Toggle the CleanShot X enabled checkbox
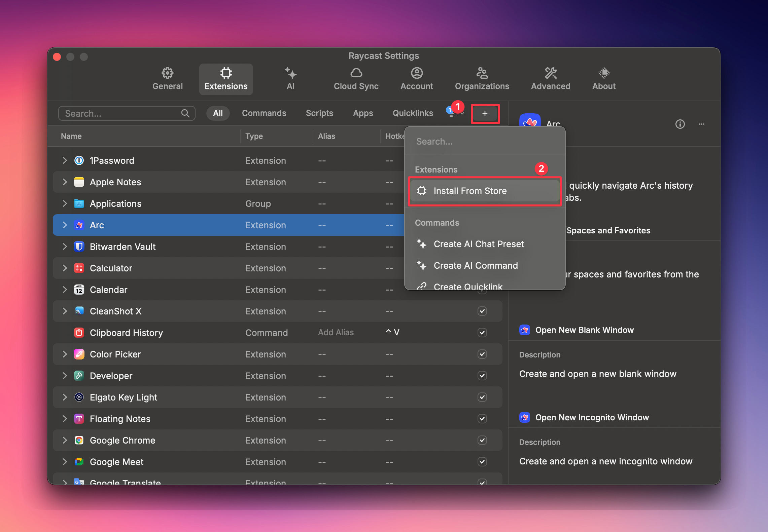This screenshot has width=768, height=532. [x=482, y=311]
